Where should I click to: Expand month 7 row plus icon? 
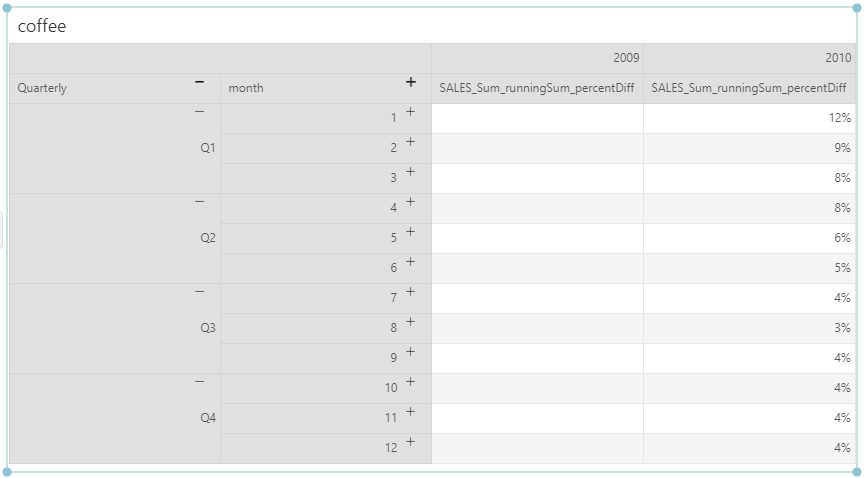[x=410, y=293]
